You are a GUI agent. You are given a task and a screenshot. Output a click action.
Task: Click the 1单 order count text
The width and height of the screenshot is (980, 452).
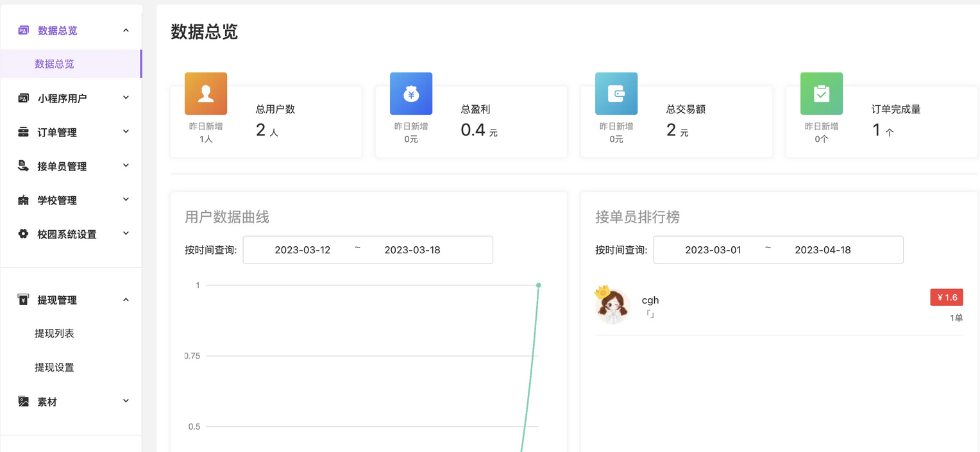tap(956, 317)
